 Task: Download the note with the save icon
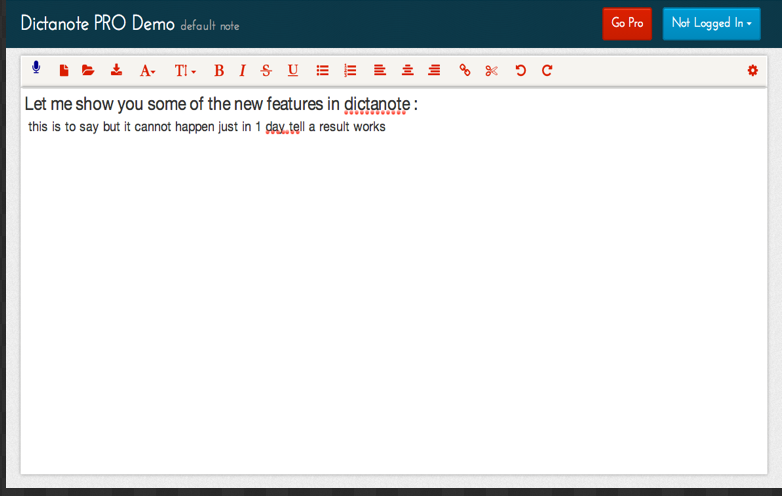pos(116,70)
